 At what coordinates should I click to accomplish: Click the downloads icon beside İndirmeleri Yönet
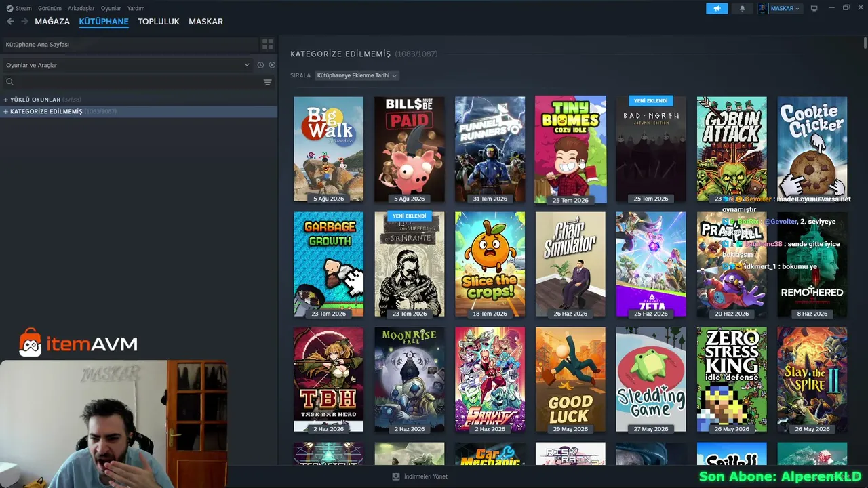(396, 476)
